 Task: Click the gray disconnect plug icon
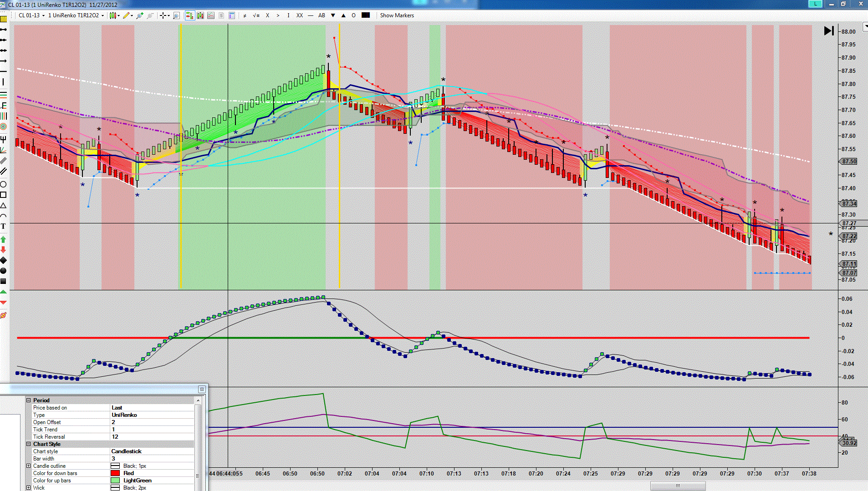(x=150, y=15)
